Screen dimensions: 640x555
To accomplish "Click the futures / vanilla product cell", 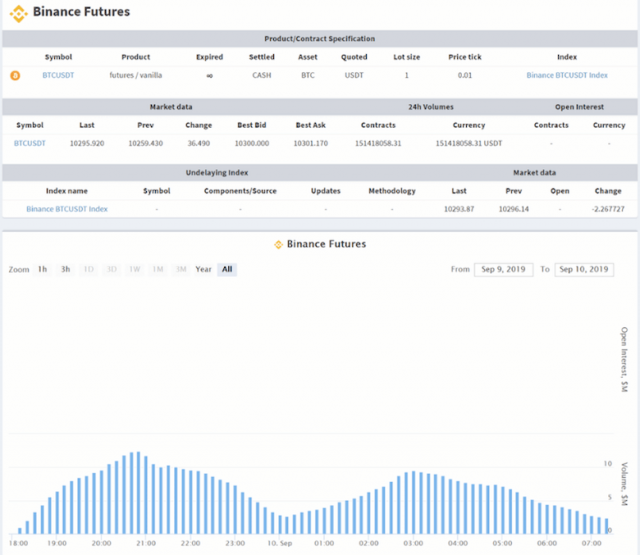I will (136, 75).
